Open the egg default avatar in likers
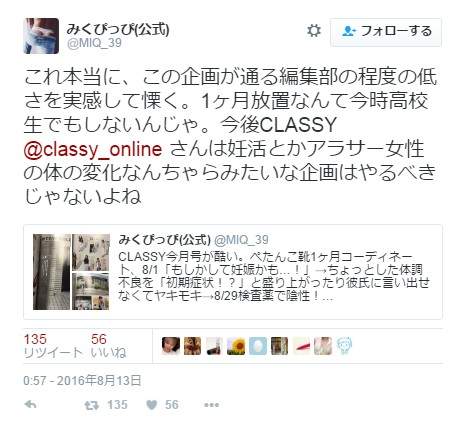The height and width of the screenshot is (426, 466). click(258, 346)
